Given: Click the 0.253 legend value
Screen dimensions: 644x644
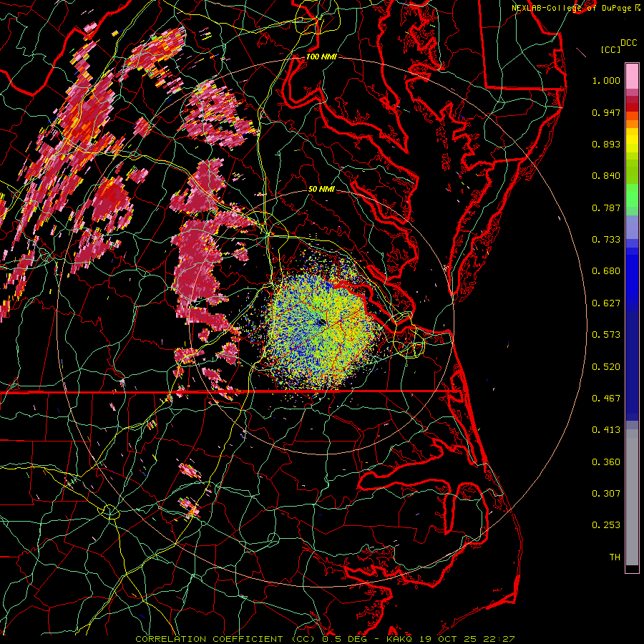Looking at the screenshot, I should [606, 525].
